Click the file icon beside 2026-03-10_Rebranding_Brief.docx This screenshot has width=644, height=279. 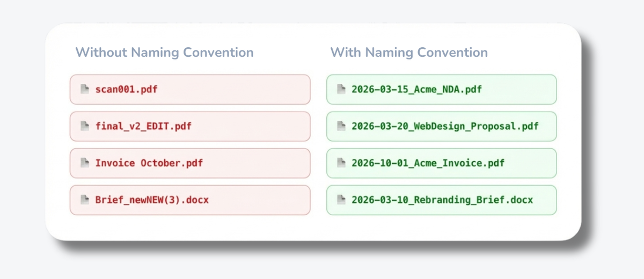tap(341, 200)
